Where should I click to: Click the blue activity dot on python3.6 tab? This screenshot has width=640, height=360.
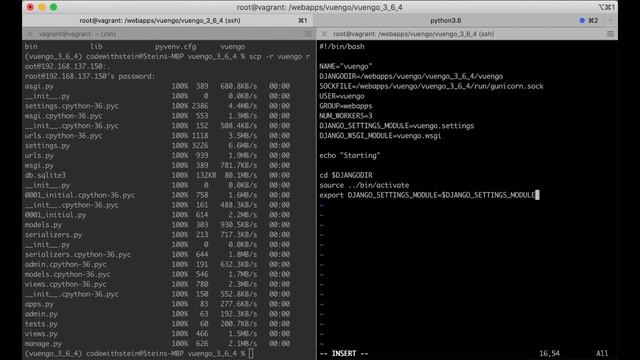[582, 20]
